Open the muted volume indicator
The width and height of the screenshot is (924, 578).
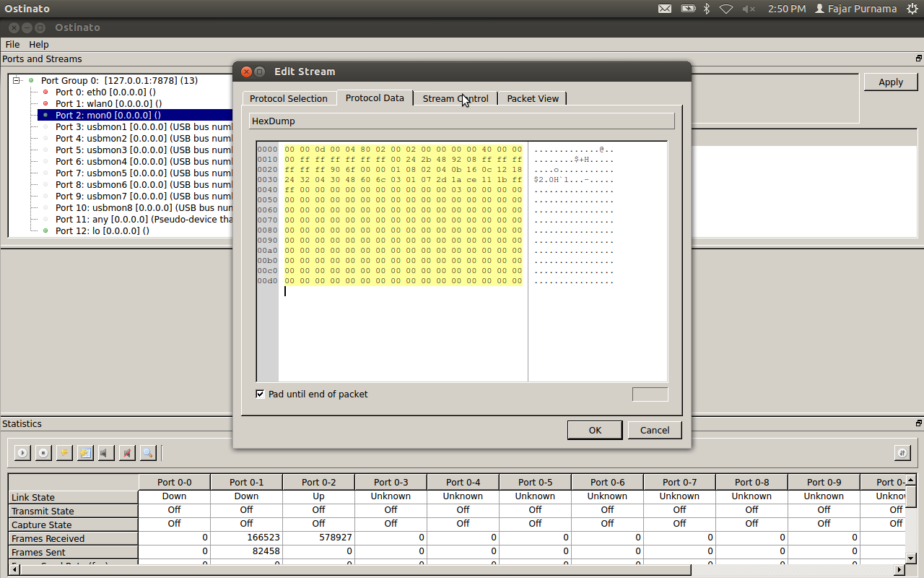point(749,9)
